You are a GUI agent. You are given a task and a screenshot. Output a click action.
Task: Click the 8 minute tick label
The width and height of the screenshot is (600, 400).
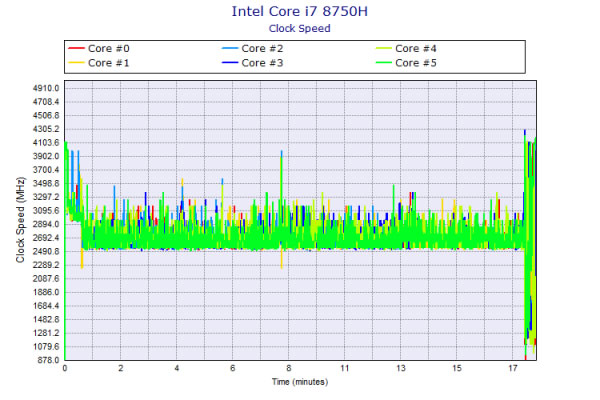click(x=289, y=368)
